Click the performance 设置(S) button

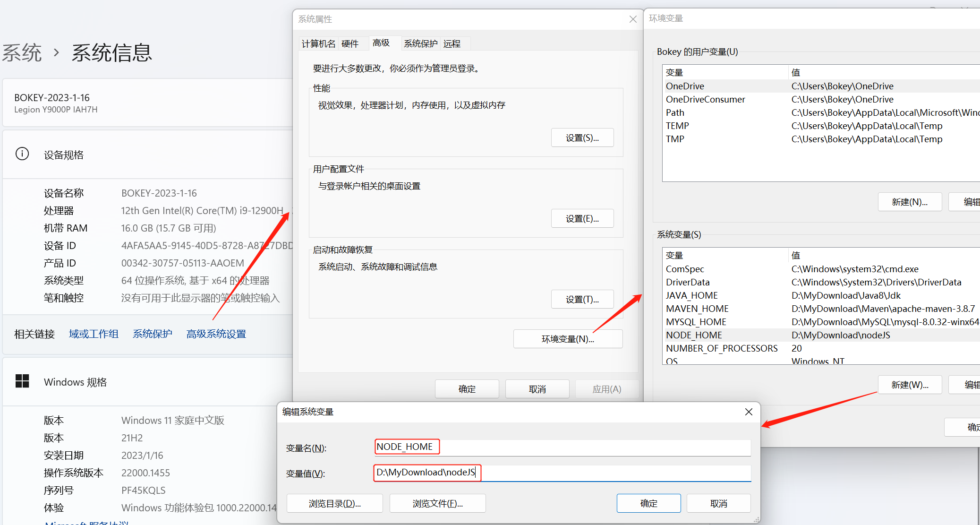click(x=582, y=138)
